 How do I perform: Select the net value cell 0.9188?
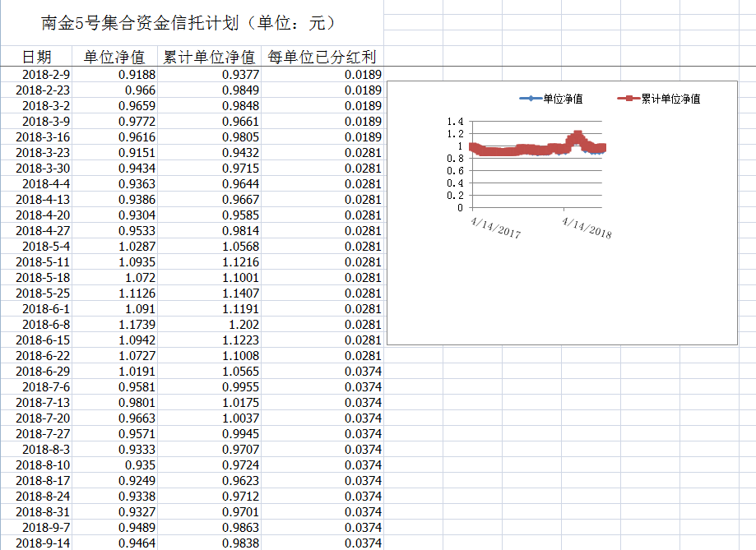tap(114, 75)
